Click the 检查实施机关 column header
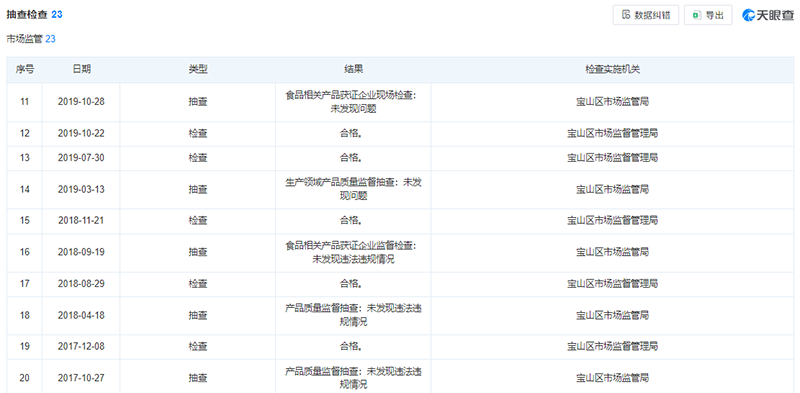 coord(612,69)
